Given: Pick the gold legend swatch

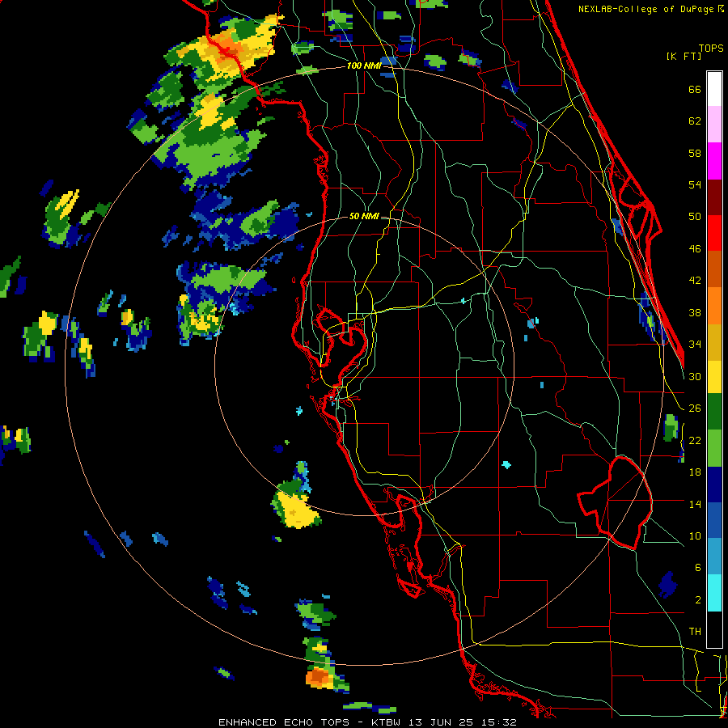Looking at the screenshot, I should pos(714,341).
